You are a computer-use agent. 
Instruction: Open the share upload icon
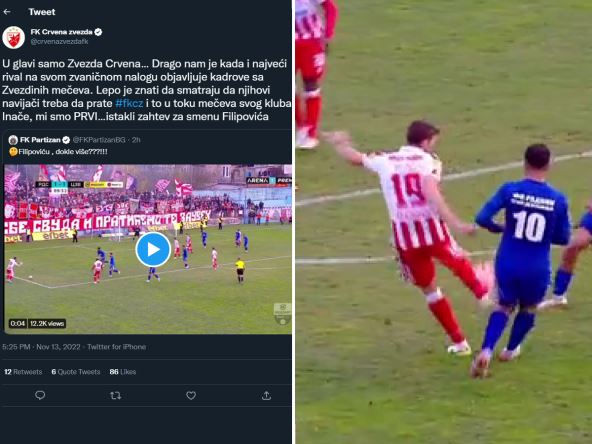(266, 395)
